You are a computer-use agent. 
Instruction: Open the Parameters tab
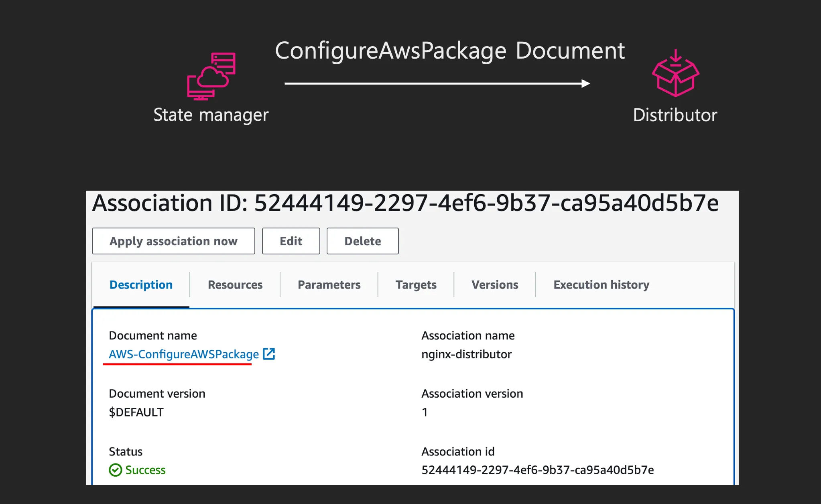pos(329,285)
